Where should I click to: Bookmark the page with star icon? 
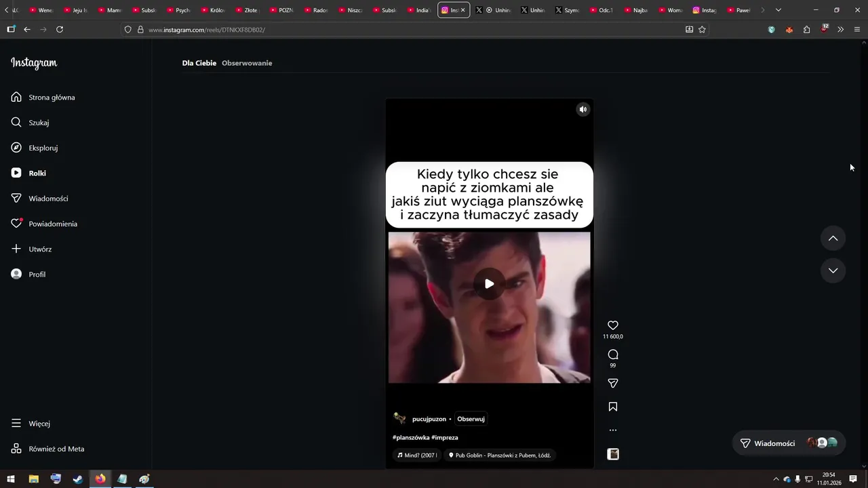click(702, 29)
